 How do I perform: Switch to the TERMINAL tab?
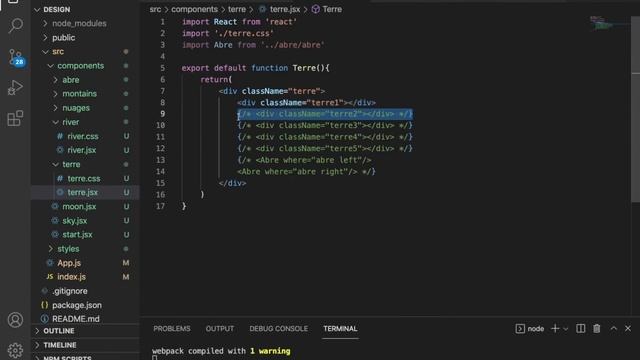[x=340, y=329]
